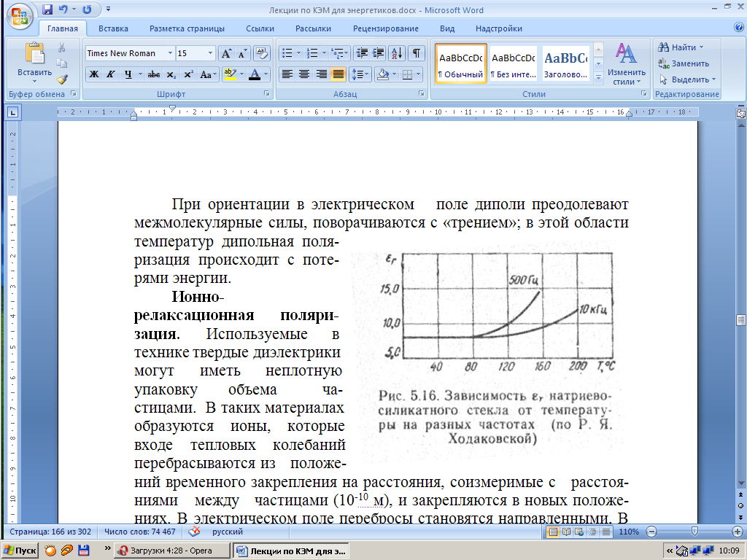747x560 pixels.
Task: Switch to draft view in status bar
Action: coord(606,532)
